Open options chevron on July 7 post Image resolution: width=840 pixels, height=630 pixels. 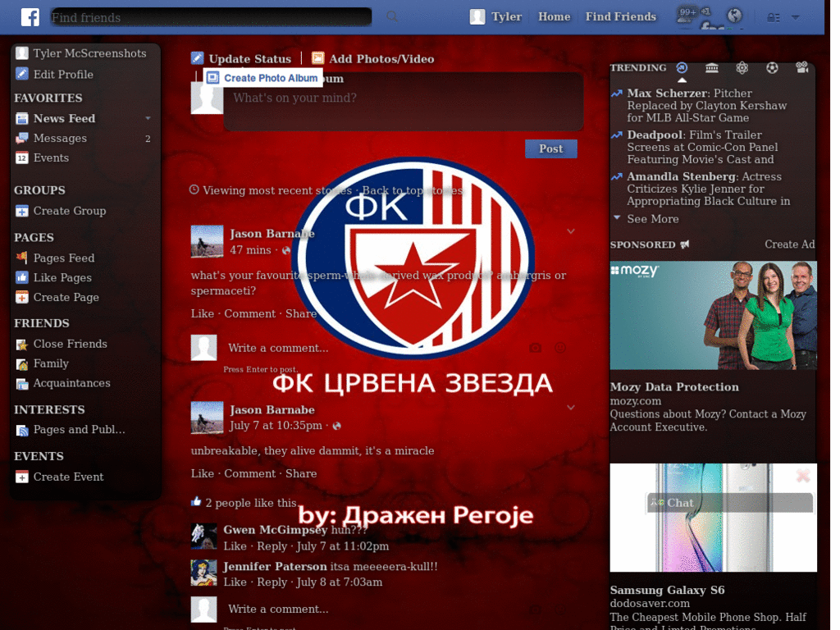571,408
